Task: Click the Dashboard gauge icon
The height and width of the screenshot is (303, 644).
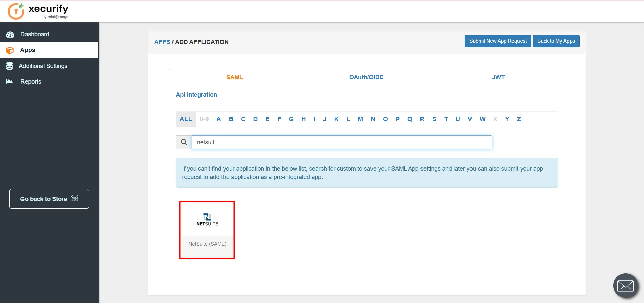Action: pyautogui.click(x=10, y=34)
